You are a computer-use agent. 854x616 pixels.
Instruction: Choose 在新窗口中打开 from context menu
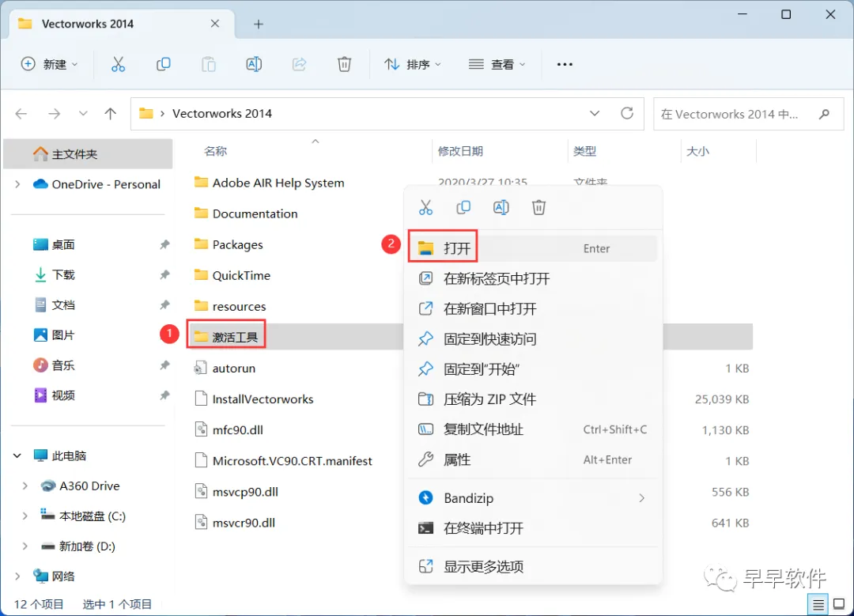(x=533, y=309)
